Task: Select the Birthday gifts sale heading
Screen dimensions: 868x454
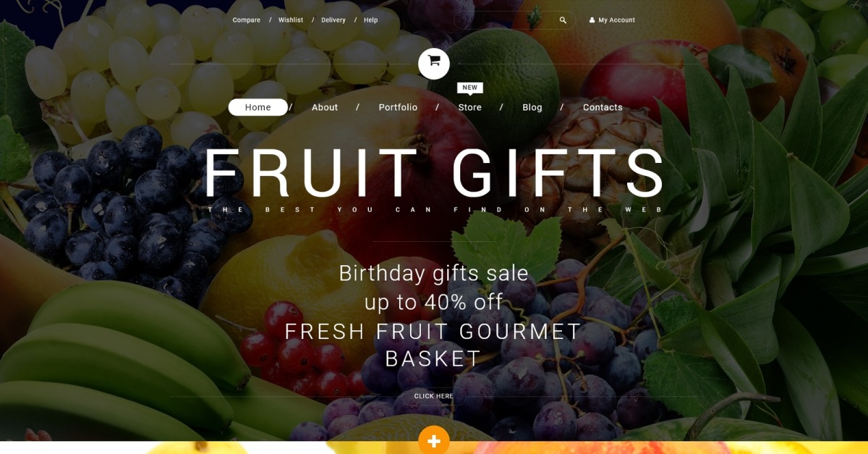Action: 434,273
